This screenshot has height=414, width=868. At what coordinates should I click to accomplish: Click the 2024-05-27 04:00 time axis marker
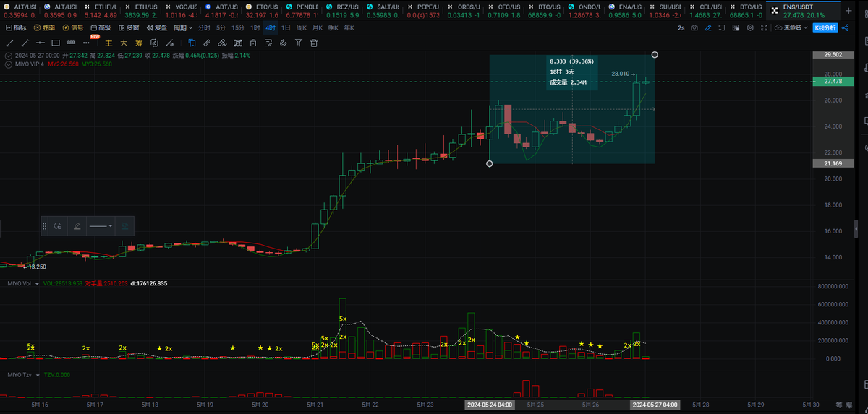tap(655, 405)
